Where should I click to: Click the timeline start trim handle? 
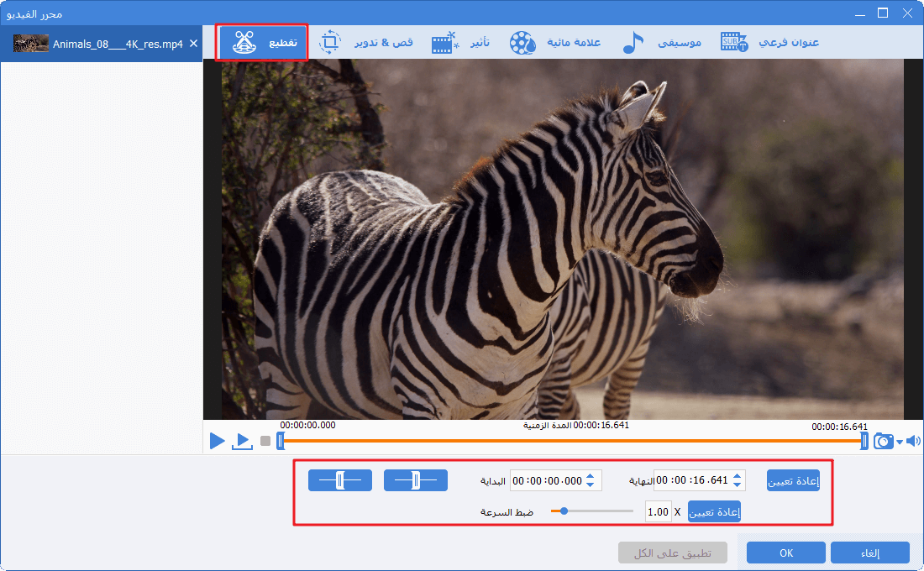pyautogui.click(x=281, y=441)
